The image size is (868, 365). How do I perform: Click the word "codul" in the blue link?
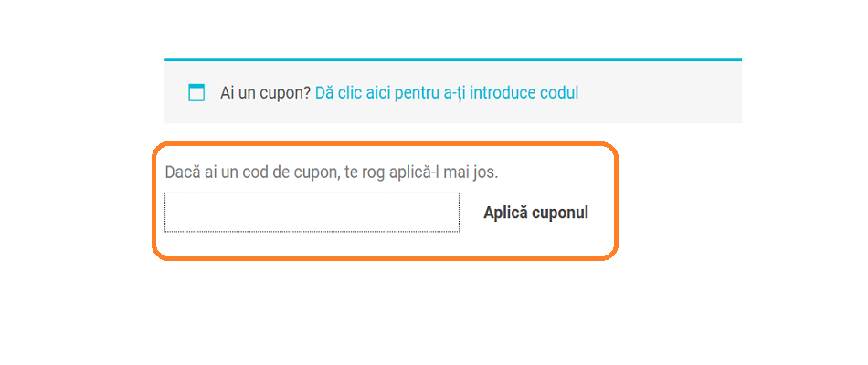tap(558, 92)
